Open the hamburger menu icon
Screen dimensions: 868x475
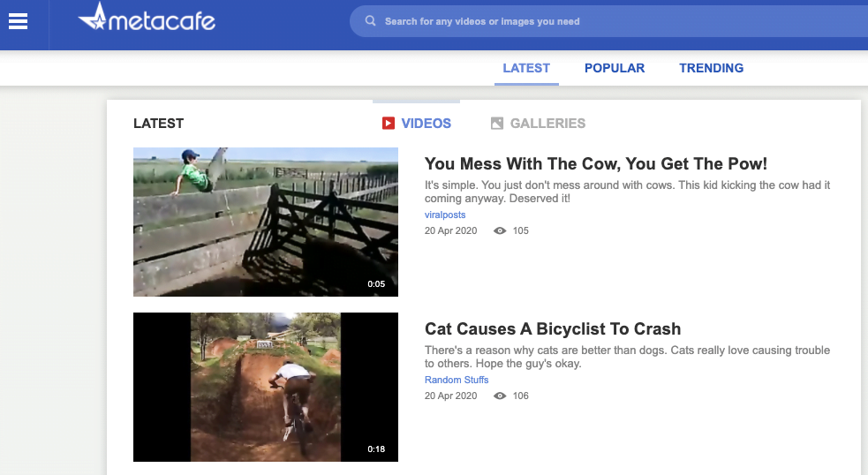18,21
